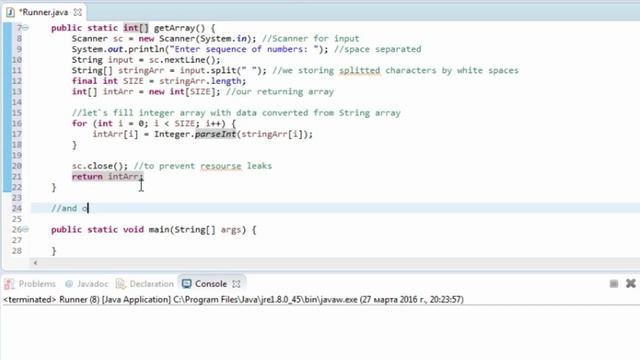Click 'final int SIZE' declaration
The width and height of the screenshot is (640, 360).
point(108,81)
